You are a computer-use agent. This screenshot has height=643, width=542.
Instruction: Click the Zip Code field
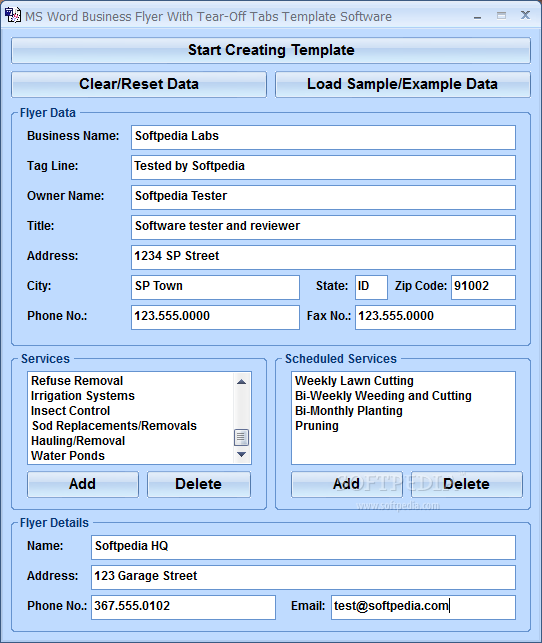coord(483,287)
